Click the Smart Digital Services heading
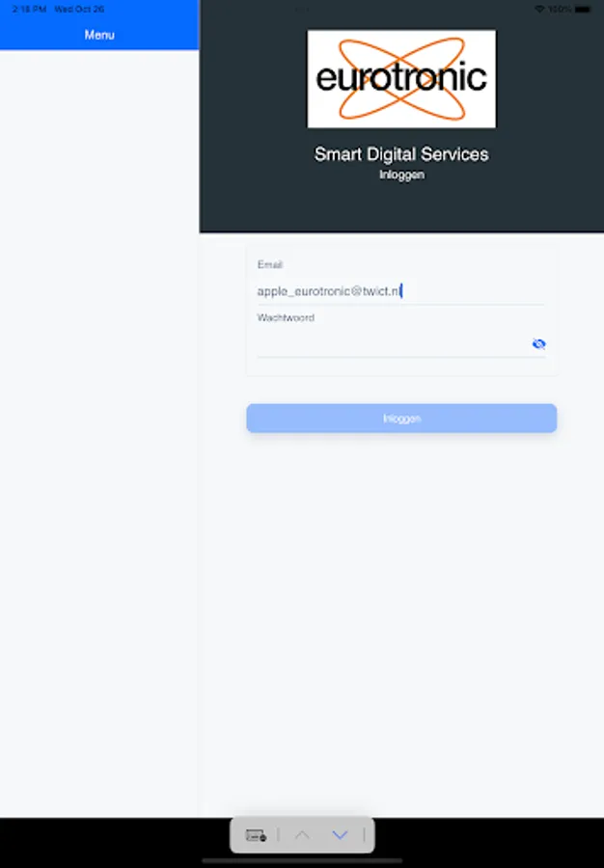Screen dimensions: 604x868 tap(401, 154)
